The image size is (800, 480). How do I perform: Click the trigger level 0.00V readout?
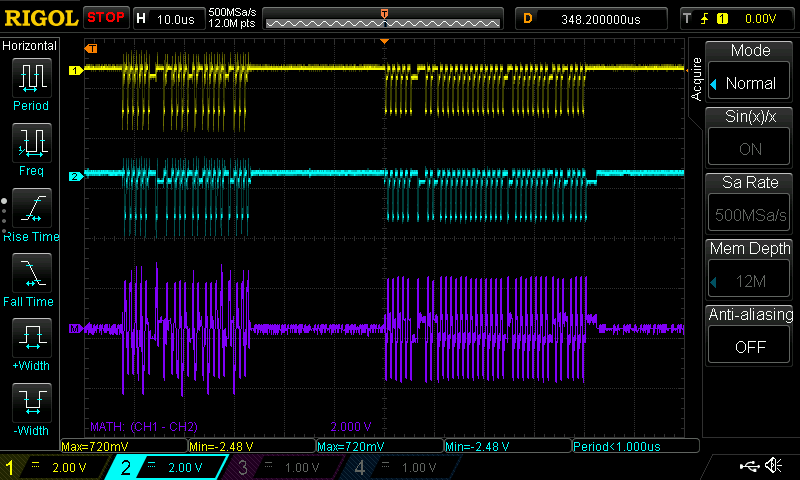759,18
